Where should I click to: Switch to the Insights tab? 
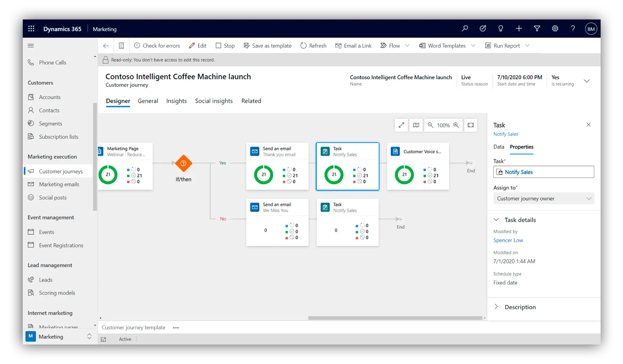click(176, 101)
